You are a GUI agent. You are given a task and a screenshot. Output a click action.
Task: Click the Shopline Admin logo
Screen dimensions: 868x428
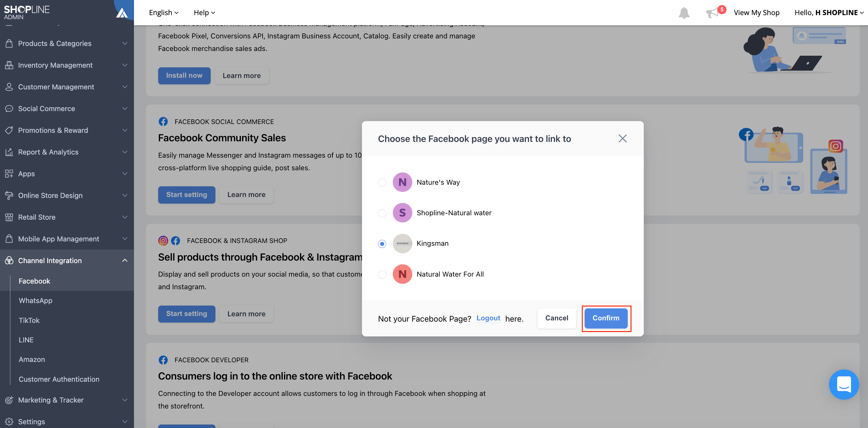point(27,13)
